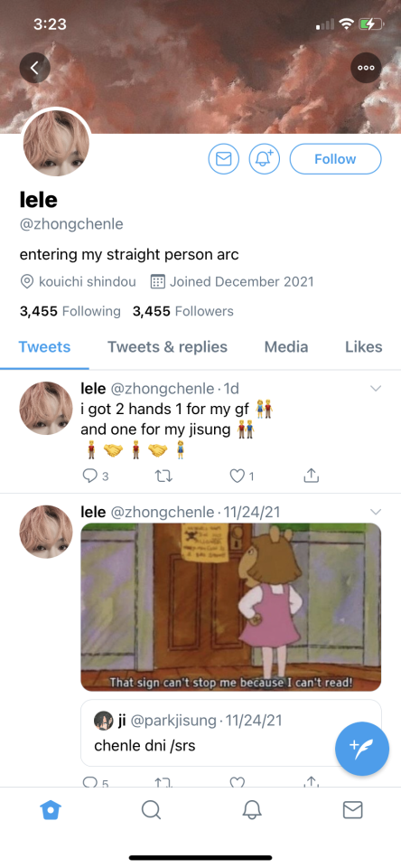This screenshot has height=868, width=401.
Task: Like the '2 hands' tweet
Action: coord(242,476)
